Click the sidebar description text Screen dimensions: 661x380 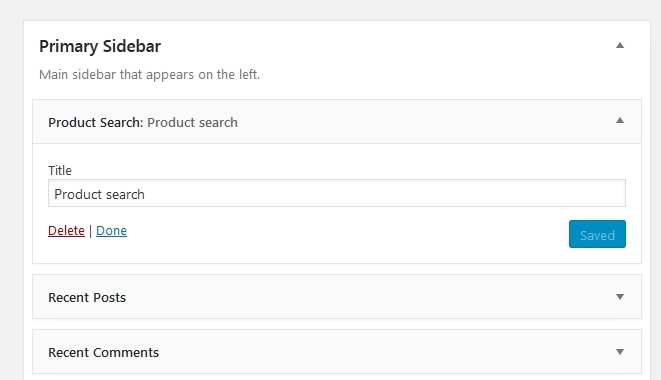click(150, 75)
